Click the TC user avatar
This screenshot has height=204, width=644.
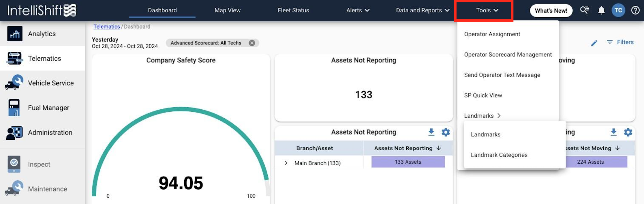pos(618,10)
